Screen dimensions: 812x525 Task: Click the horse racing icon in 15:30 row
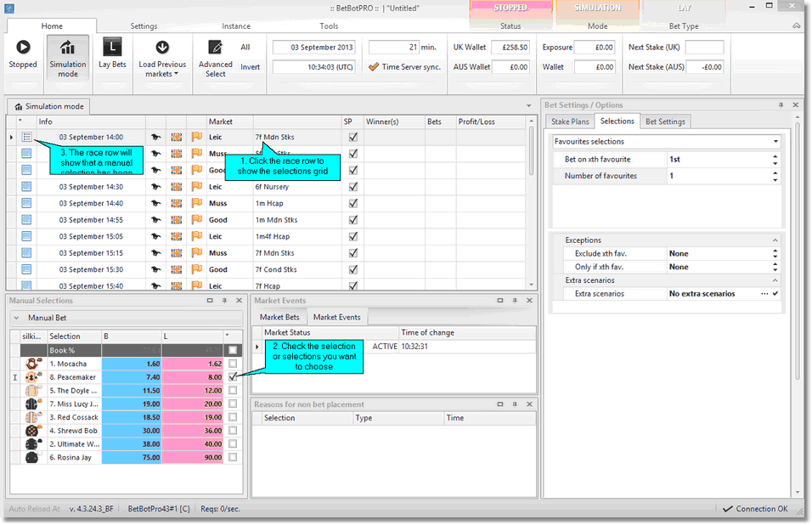156,269
